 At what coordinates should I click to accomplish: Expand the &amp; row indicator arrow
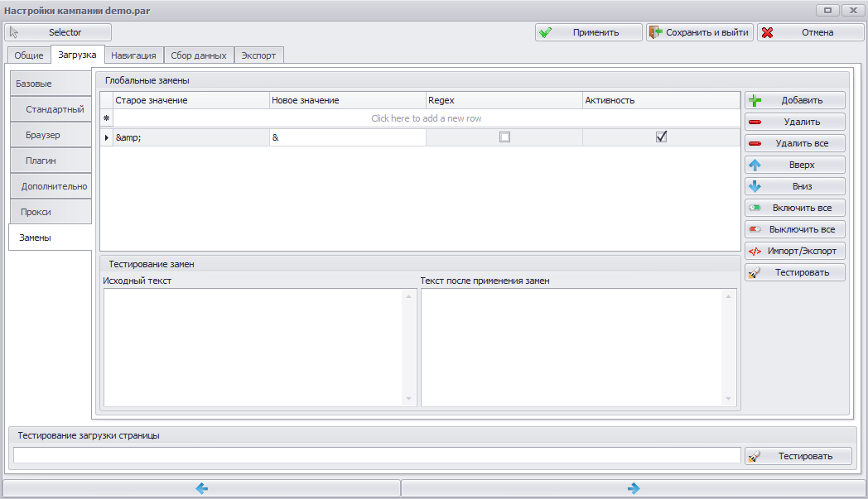click(106, 137)
